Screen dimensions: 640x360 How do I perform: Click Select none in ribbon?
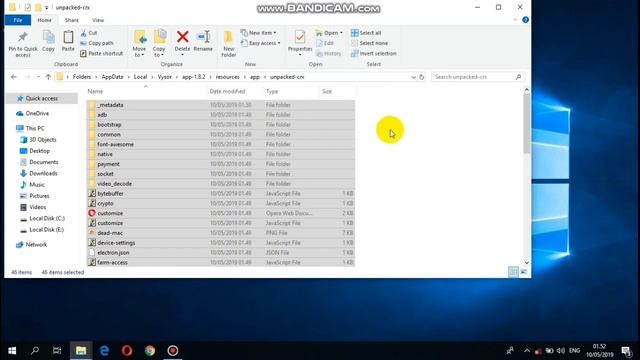369,43
